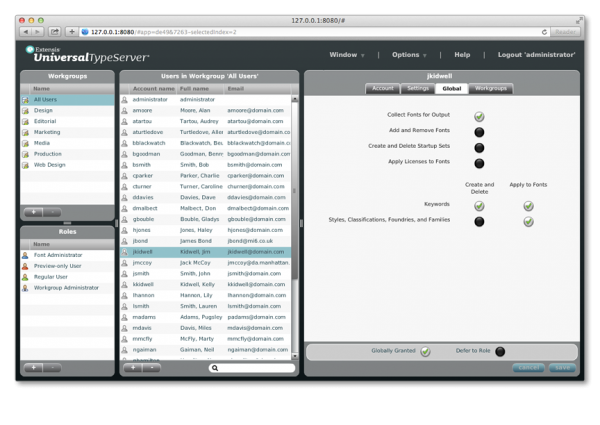600x425 pixels.
Task: Sort users by Full name column
Action: pos(200,89)
